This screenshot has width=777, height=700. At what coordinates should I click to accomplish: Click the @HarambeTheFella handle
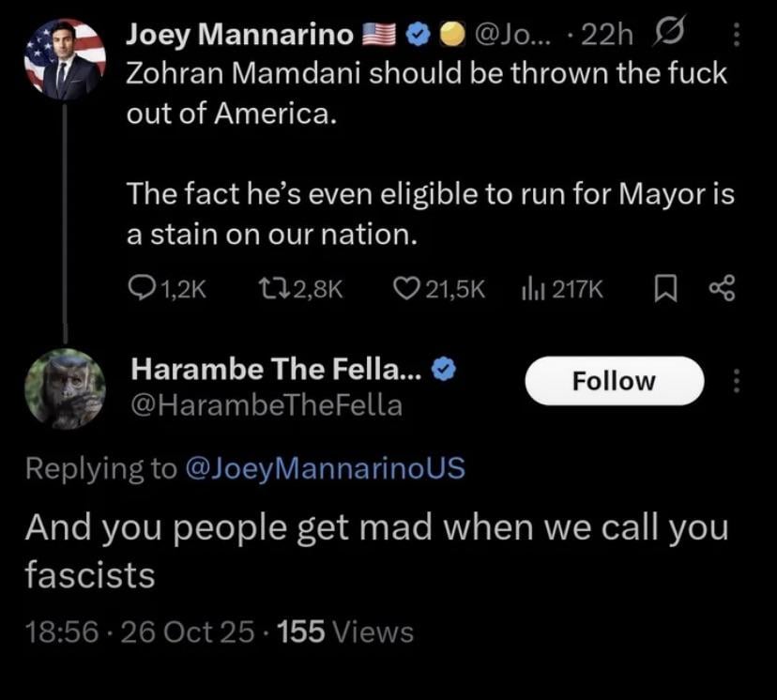pyautogui.click(x=267, y=405)
